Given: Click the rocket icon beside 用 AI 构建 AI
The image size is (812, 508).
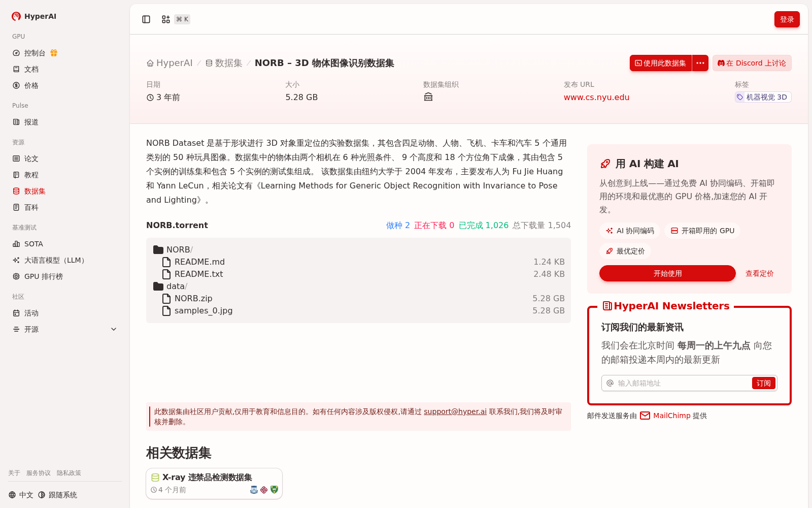Looking at the screenshot, I should coord(605,164).
